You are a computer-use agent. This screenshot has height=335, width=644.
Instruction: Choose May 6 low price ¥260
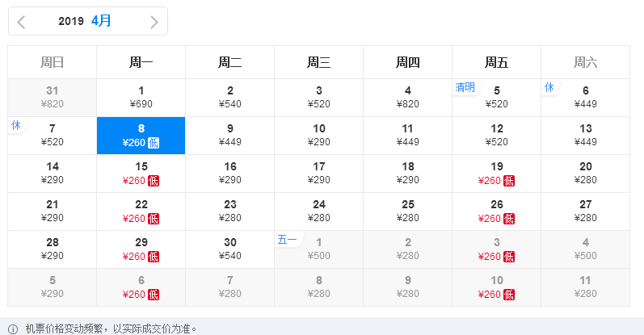[141, 287]
